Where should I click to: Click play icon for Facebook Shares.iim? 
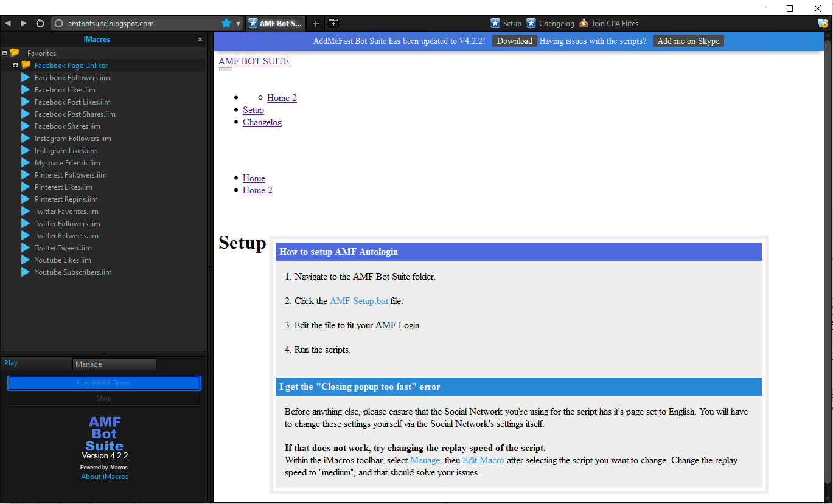[x=26, y=126]
